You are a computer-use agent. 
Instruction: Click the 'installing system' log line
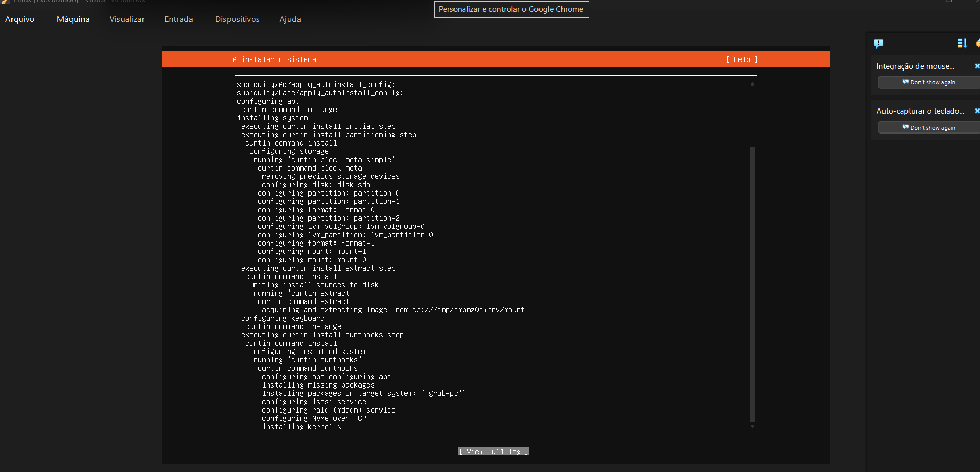(272, 118)
